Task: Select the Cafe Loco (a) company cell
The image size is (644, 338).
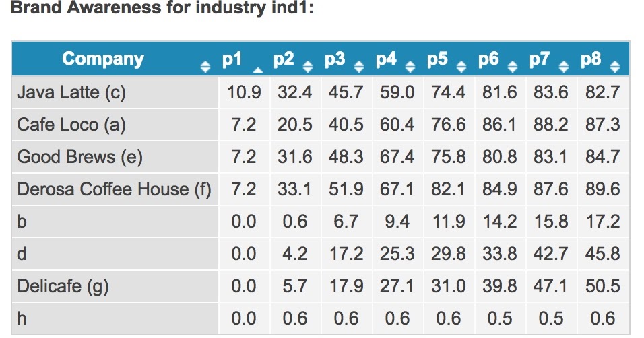Action: point(115,125)
